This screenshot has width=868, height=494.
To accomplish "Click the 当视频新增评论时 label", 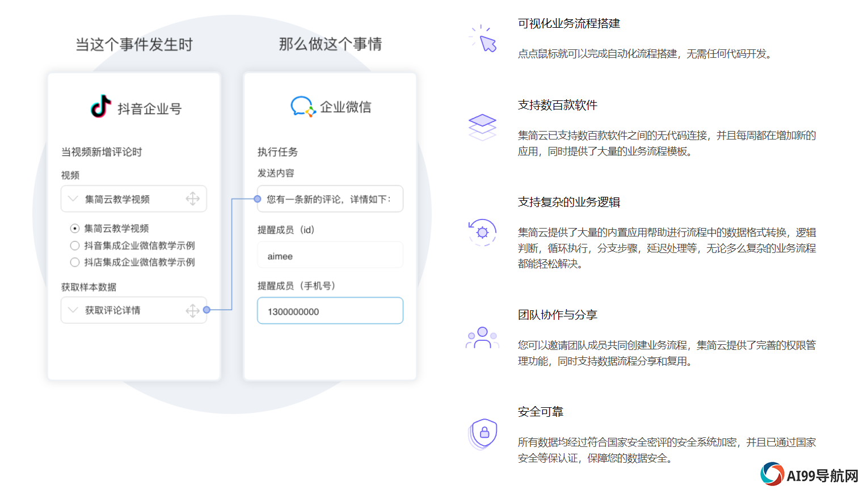I will pos(102,152).
